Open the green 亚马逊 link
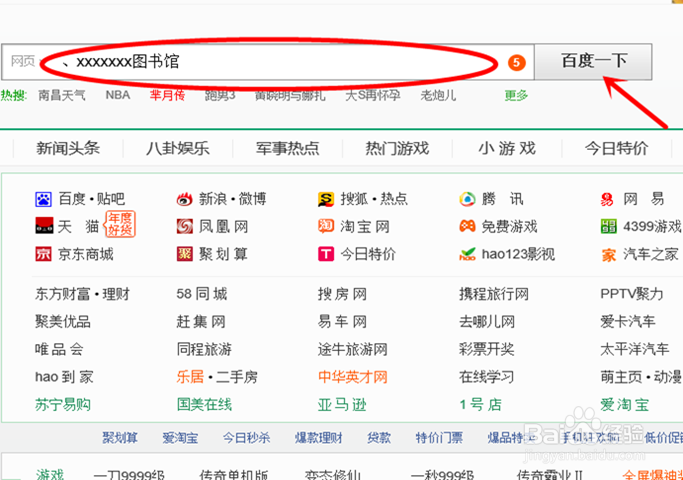The width and height of the screenshot is (683, 480). click(342, 405)
